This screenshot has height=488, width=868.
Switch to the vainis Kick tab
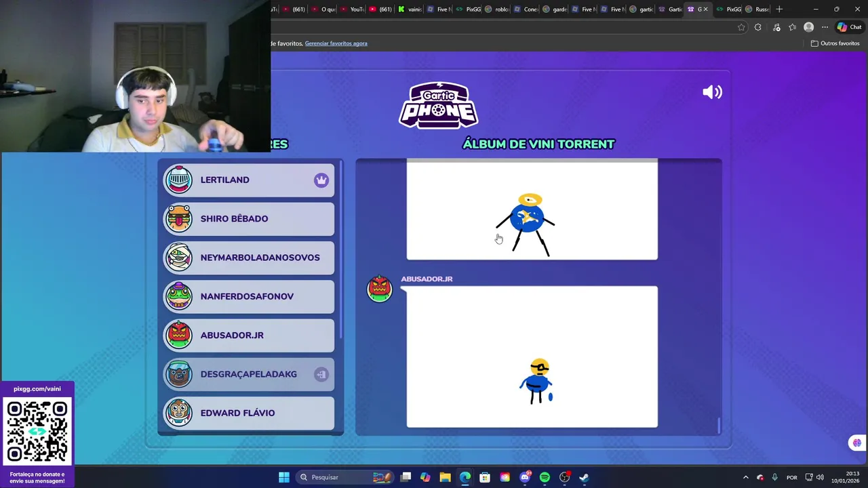410,9
